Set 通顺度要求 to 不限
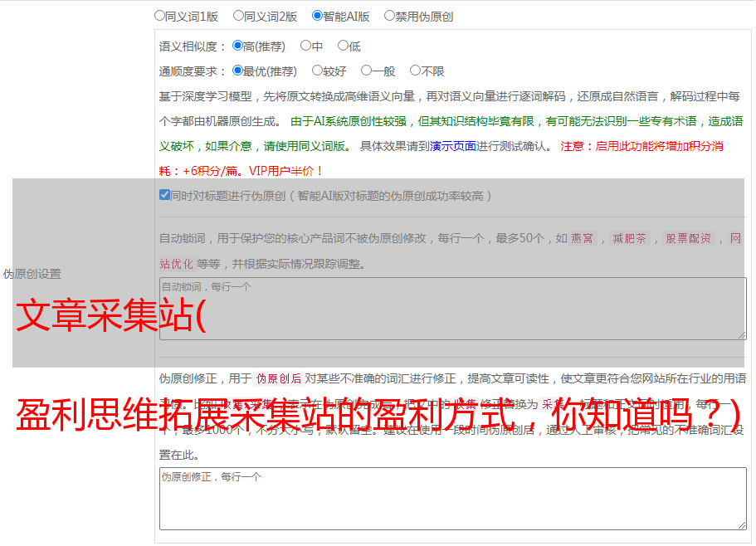This screenshot has height=546, width=756. pyautogui.click(x=415, y=71)
